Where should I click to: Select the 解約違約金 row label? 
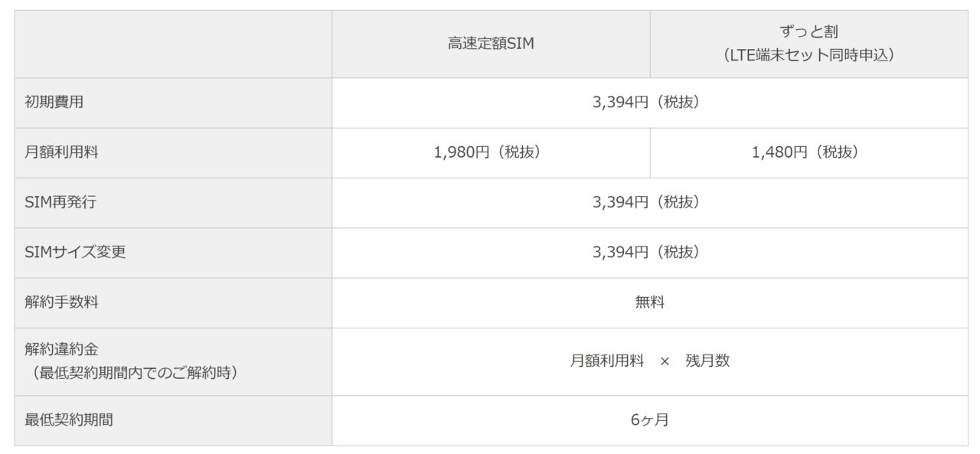coord(61,349)
